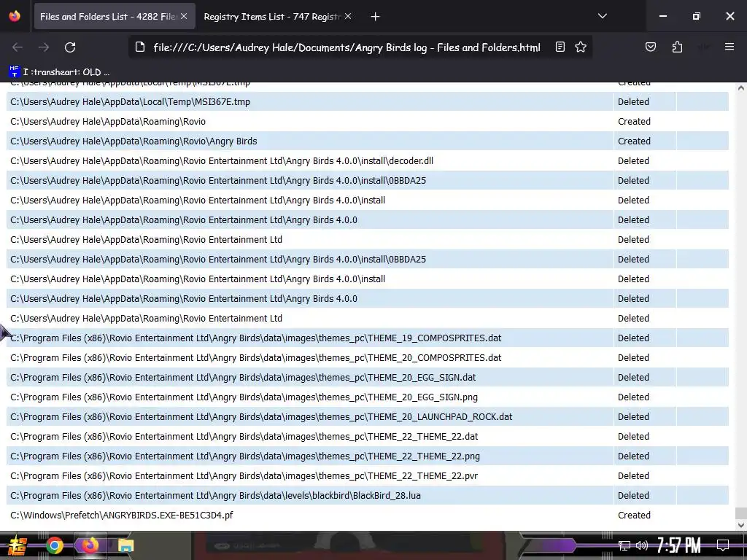
Task: Open the transheart OLD bookmark
Action: coord(60,72)
